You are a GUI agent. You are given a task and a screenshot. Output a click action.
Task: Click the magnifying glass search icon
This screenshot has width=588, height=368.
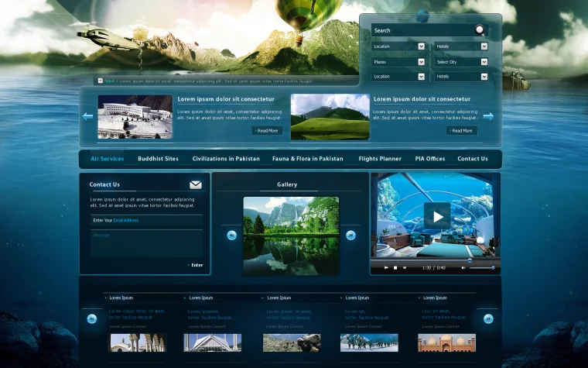pyautogui.click(x=480, y=30)
